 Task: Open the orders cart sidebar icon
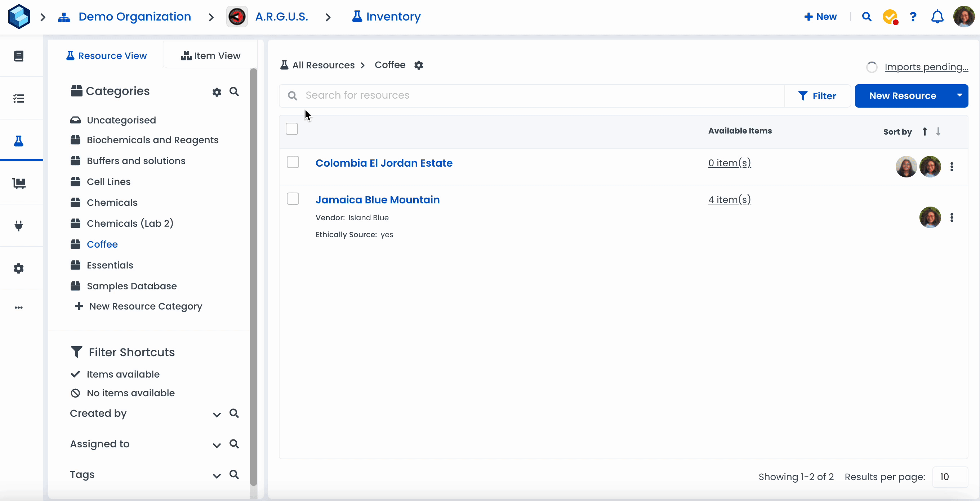point(18,183)
